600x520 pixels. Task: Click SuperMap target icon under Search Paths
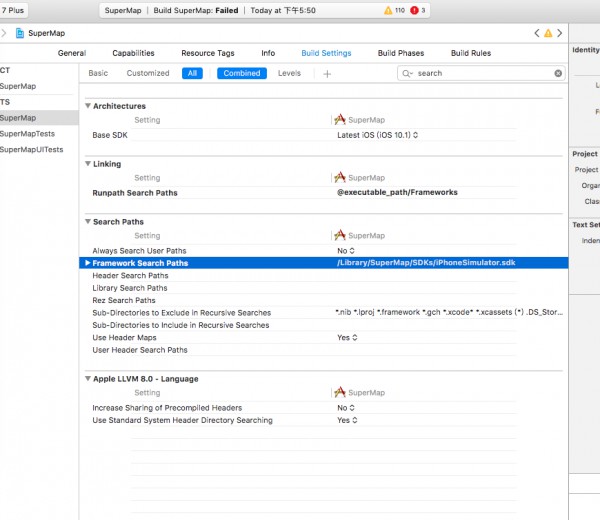339,235
